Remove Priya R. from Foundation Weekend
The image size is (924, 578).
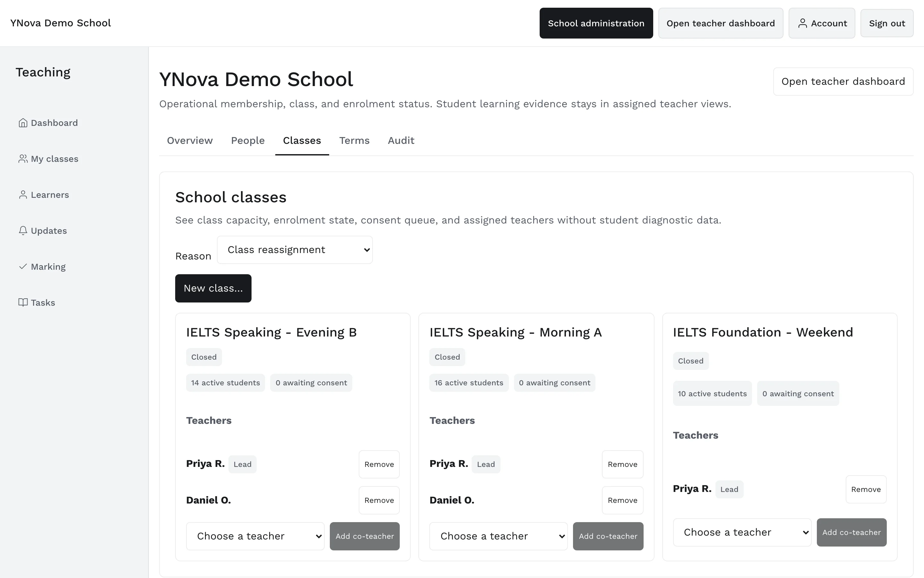866,489
